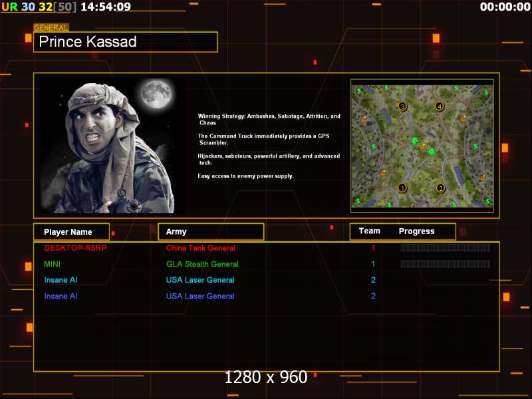Click the gray [50] counter overlay
This screenshot has width=532, height=399.
pos(65,7)
